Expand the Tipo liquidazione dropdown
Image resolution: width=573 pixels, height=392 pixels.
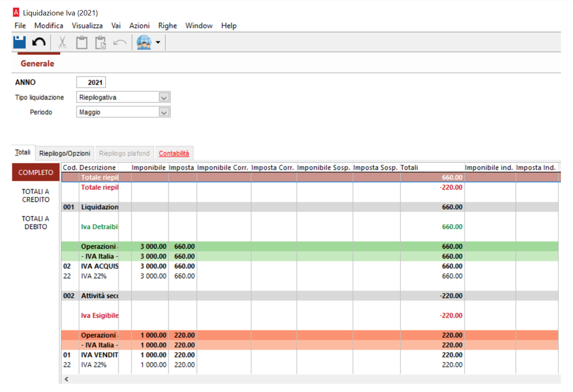coord(164,97)
